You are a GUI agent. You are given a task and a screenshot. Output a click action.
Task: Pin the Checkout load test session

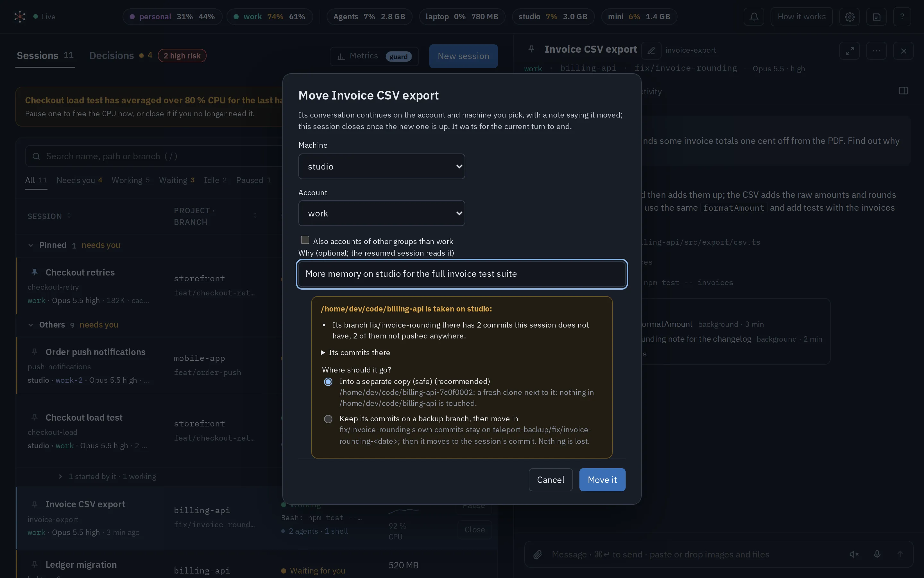coord(35,417)
